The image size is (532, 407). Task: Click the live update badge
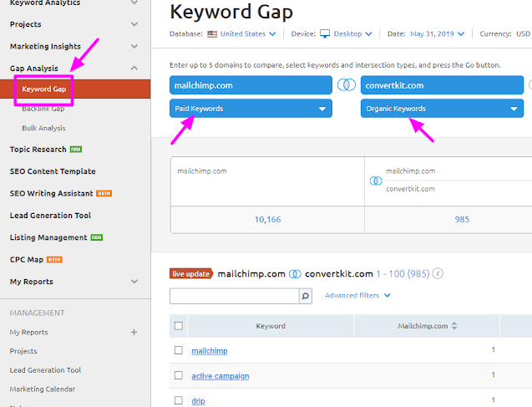point(192,273)
